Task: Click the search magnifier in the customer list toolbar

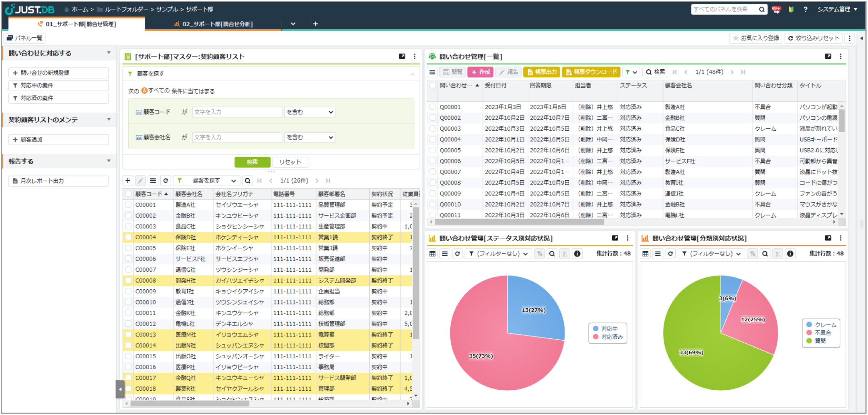Action: tap(247, 181)
